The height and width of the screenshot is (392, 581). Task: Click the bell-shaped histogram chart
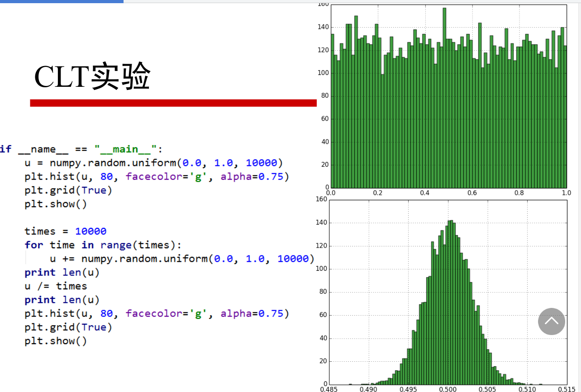[x=448, y=292]
